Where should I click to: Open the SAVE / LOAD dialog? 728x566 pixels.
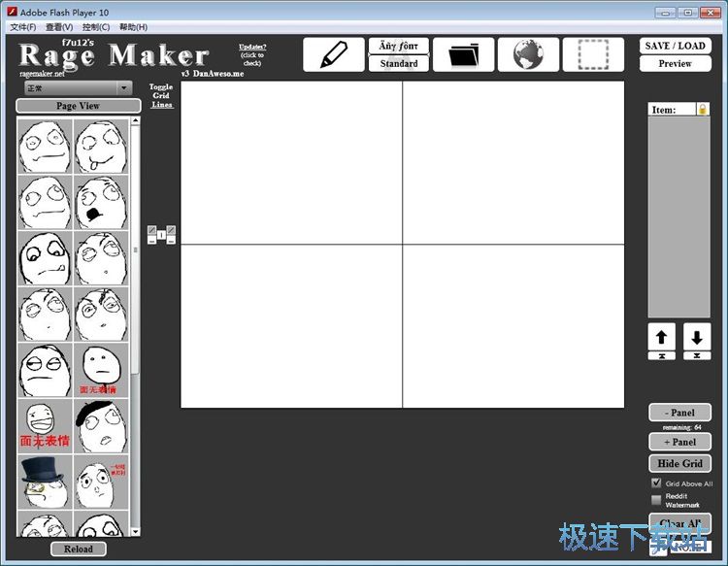click(675, 46)
